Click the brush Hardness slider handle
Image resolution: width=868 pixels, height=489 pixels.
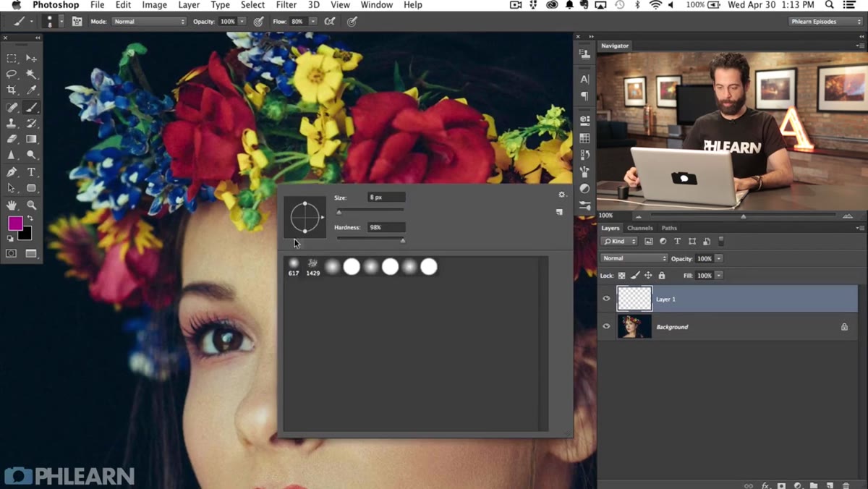403,240
